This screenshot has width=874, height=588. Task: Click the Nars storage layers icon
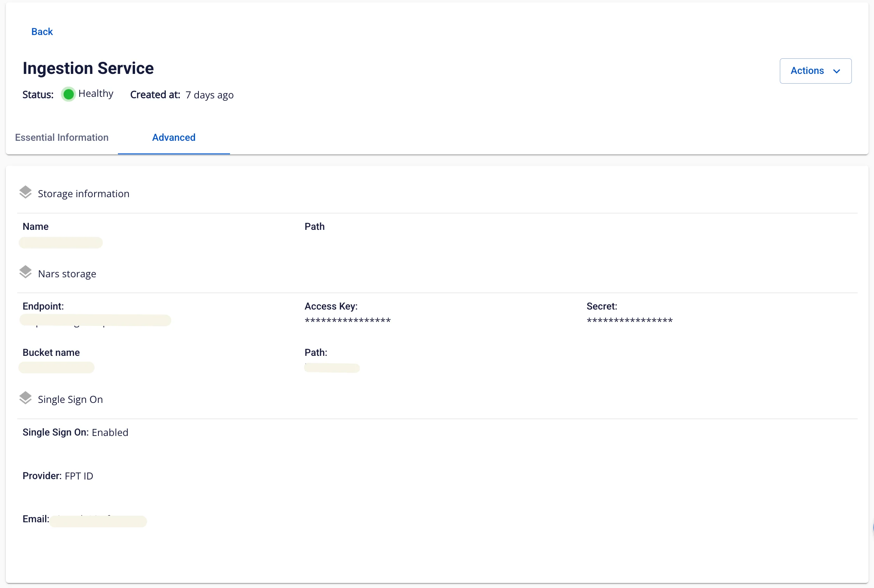(25, 272)
